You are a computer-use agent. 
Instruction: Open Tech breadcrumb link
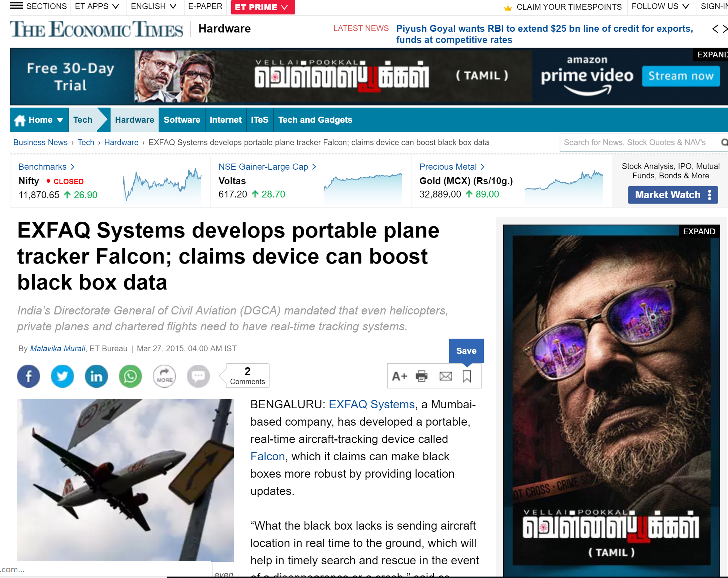[86, 143]
